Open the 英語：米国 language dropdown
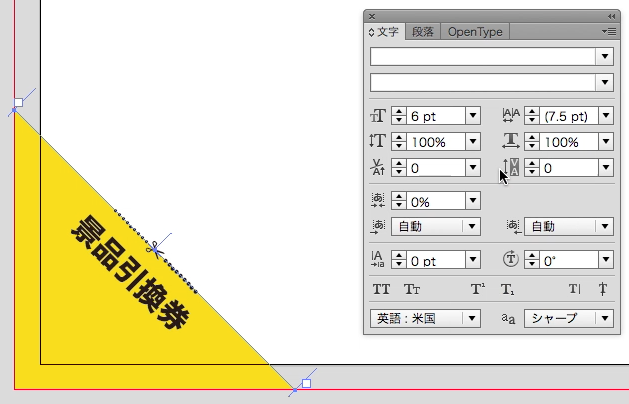629x404 pixels. [x=425, y=319]
